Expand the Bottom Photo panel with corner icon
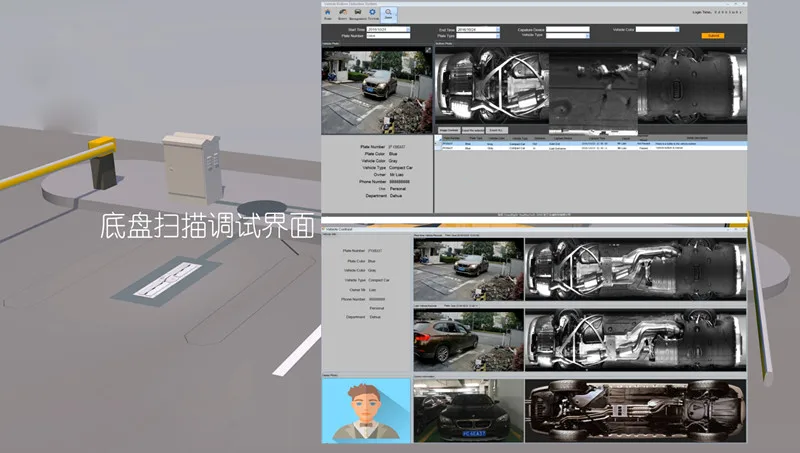Viewport: 800px width, 453px height. [743, 50]
